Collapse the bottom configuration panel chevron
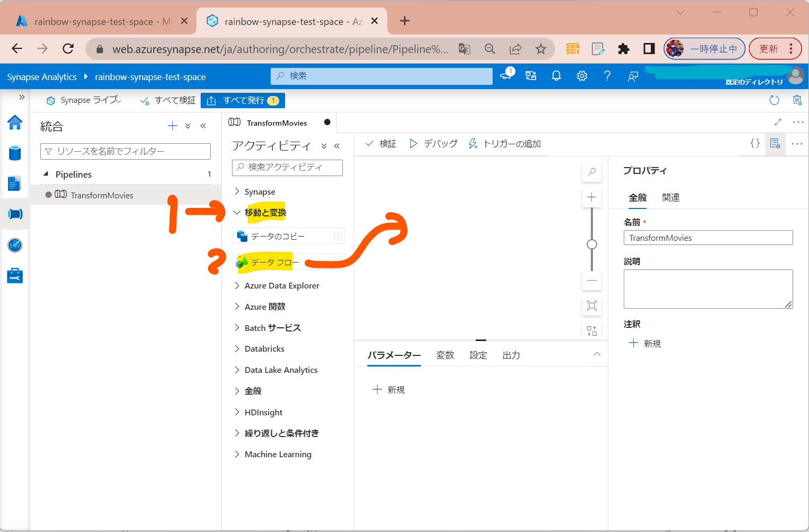809x532 pixels. [x=597, y=354]
